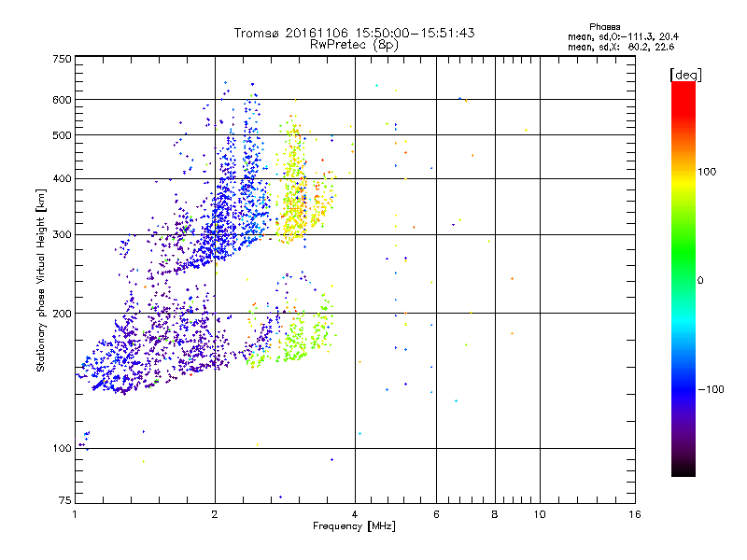
Task: Click the y-axis tick label '750'
Action: [x=62, y=59]
